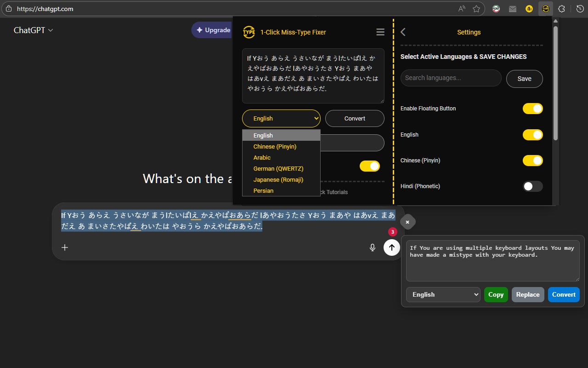
Task: Send the ChatGPT message with arrow button
Action: tap(391, 247)
